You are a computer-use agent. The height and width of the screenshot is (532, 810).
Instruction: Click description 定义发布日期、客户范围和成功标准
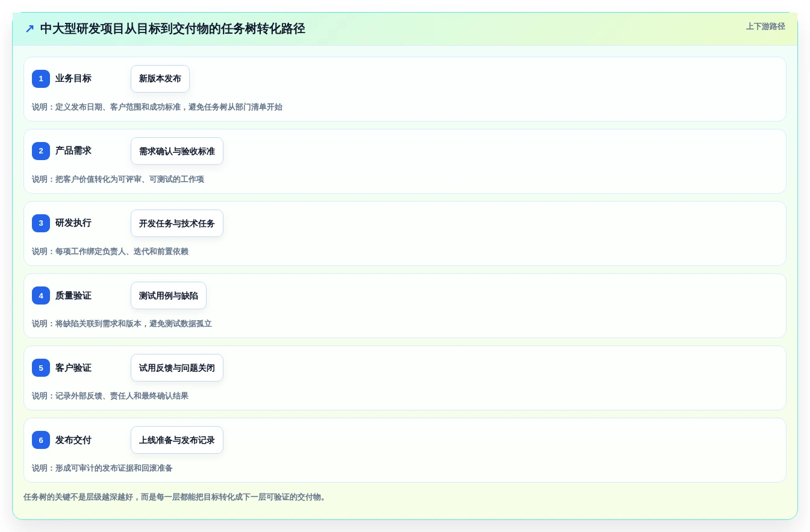click(157, 107)
